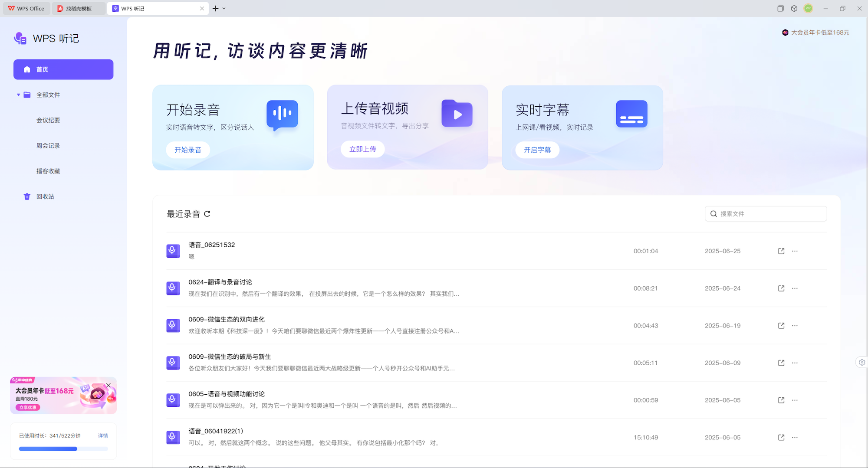Open the new tab dropdown arrow
This screenshot has height=468, width=868.
(224, 8)
